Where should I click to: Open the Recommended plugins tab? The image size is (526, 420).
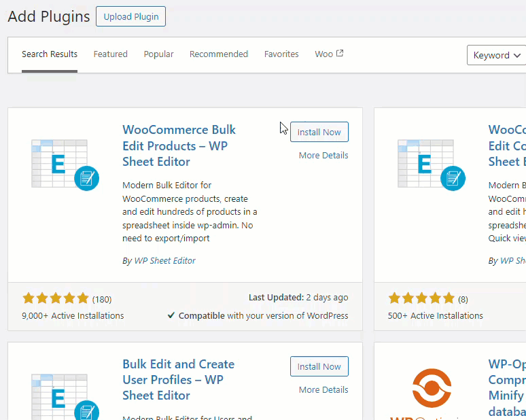pos(219,54)
